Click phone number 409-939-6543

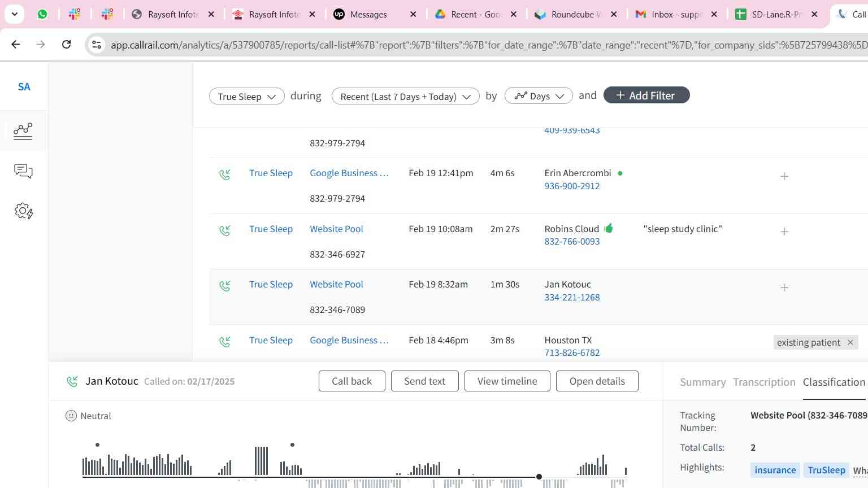coord(572,130)
